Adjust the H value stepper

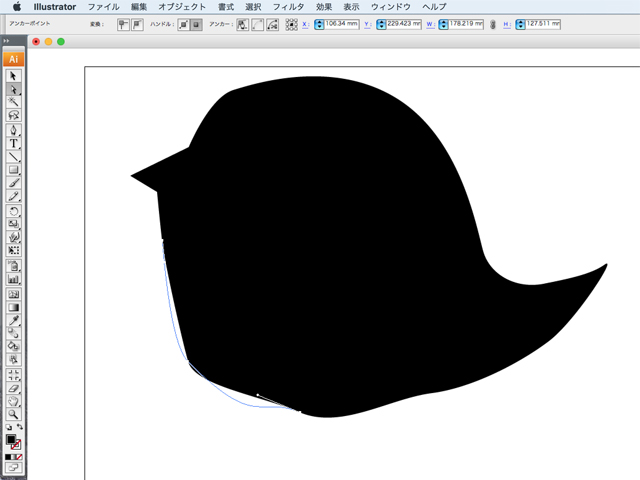[x=520, y=24]
